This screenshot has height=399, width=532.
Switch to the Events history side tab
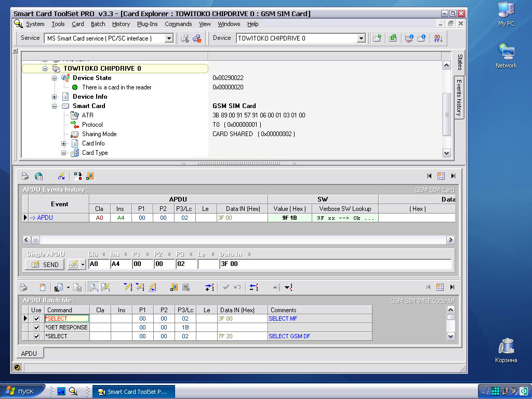[x=459, y=97]
